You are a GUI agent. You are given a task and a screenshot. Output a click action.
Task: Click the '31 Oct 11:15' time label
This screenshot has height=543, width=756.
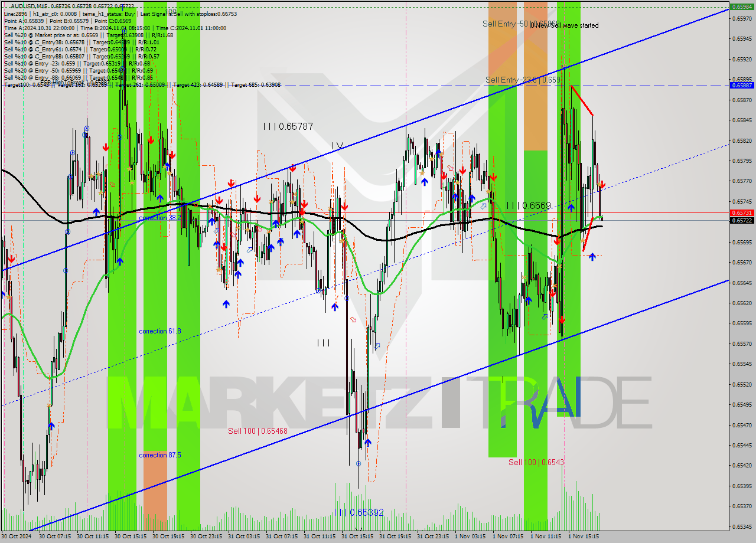tap(320, 537)
